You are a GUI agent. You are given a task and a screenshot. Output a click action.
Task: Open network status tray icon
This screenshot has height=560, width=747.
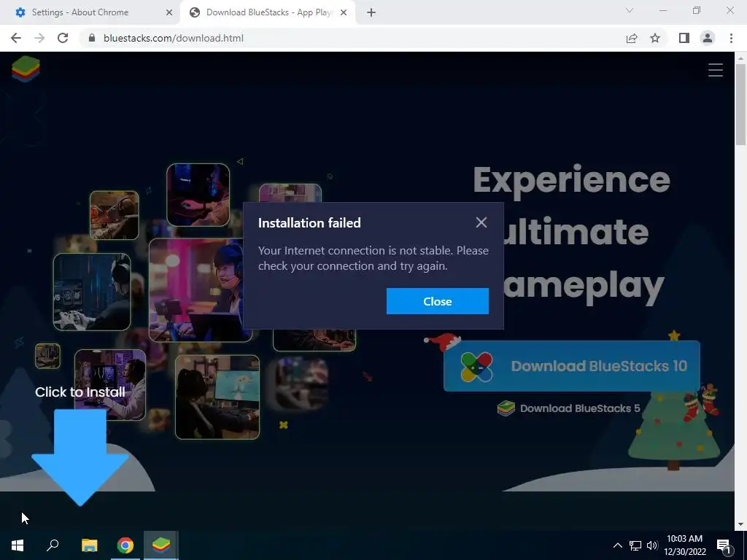pyautogui.click(x=635, y=545)
